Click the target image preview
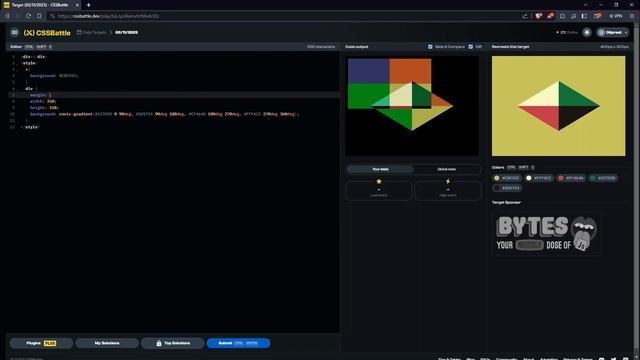 (558, 106)
